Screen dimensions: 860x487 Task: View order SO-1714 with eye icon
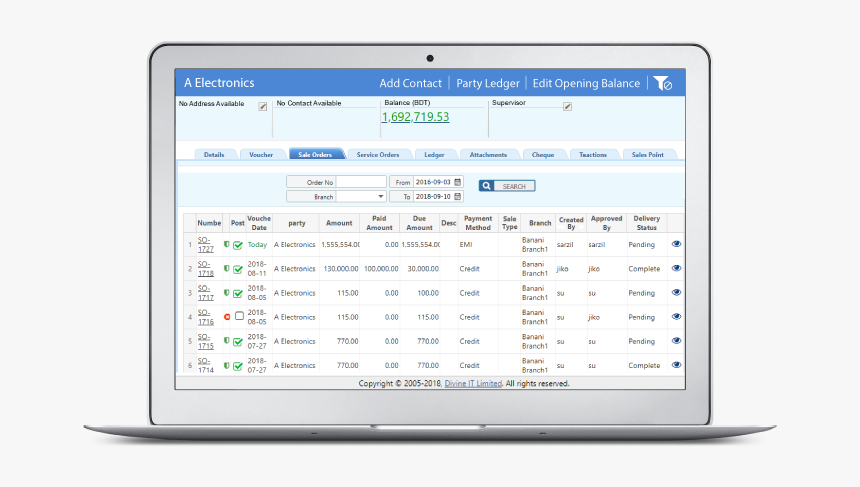(676, 365)
